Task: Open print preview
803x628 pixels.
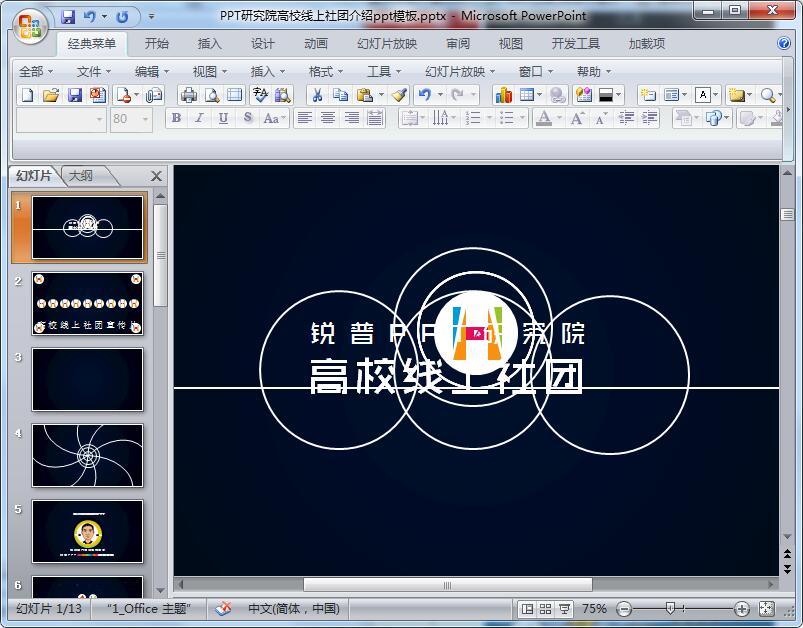Action: coord(212,95)
